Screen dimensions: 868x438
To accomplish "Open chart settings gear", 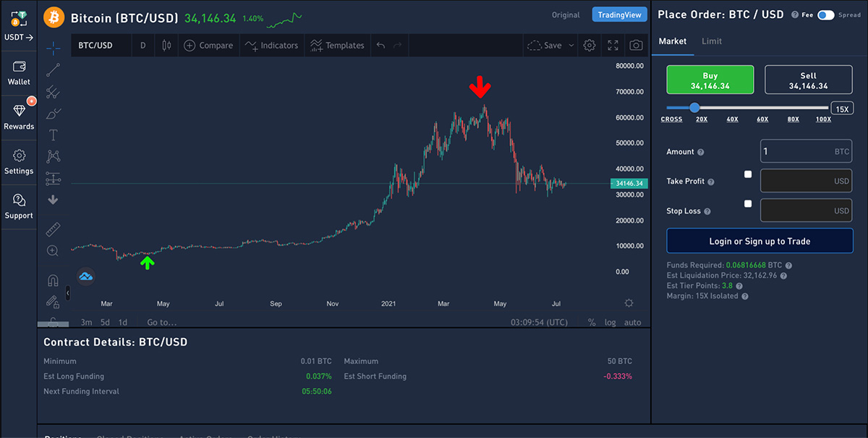I will [x=590, y=45].
